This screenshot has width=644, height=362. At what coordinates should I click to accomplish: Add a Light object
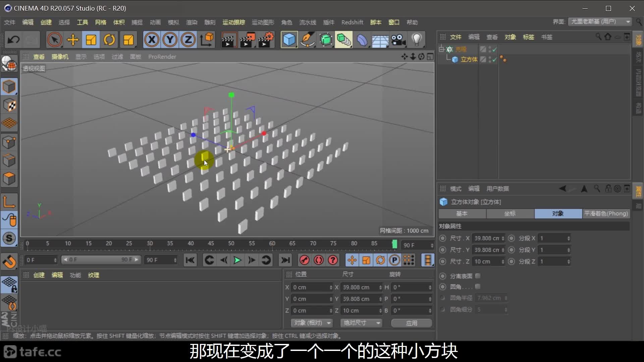tap(417, 40)
